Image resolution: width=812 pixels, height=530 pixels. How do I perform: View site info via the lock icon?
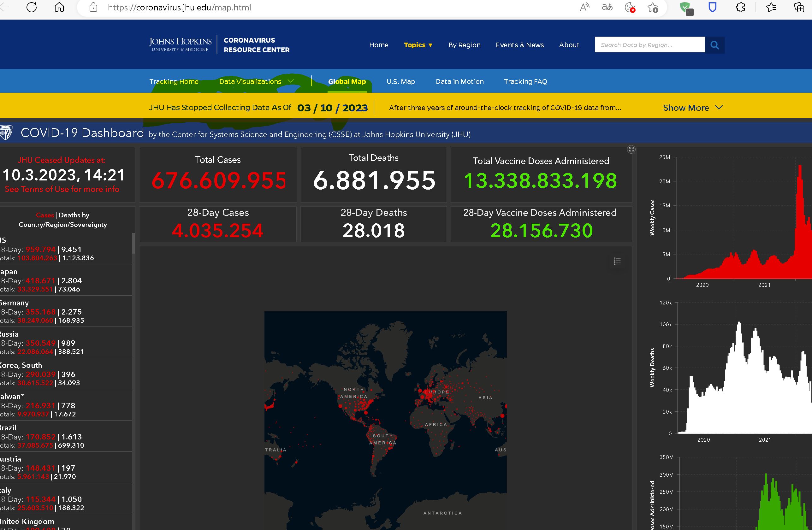pyautogui.click(x=93, y=8)
